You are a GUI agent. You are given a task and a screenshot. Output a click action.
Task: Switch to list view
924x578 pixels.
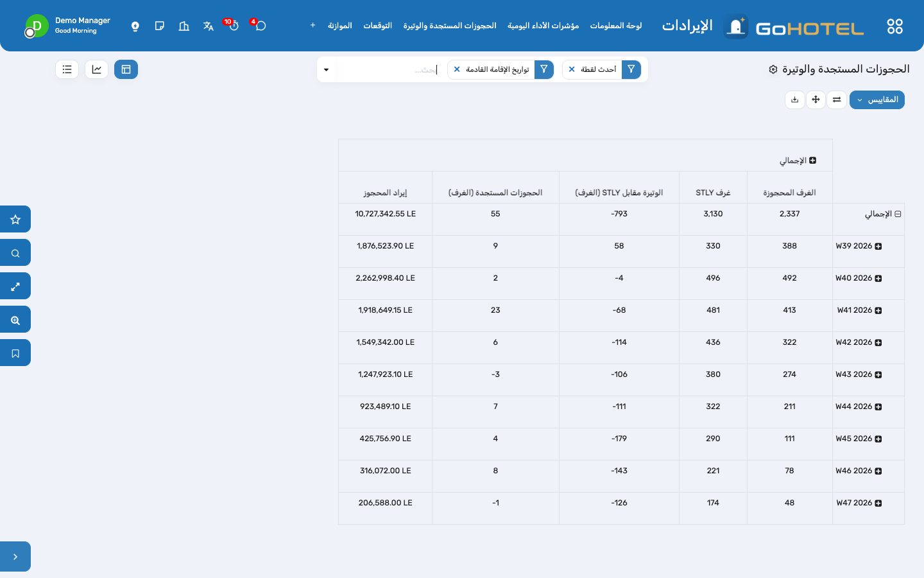[67, 69]
